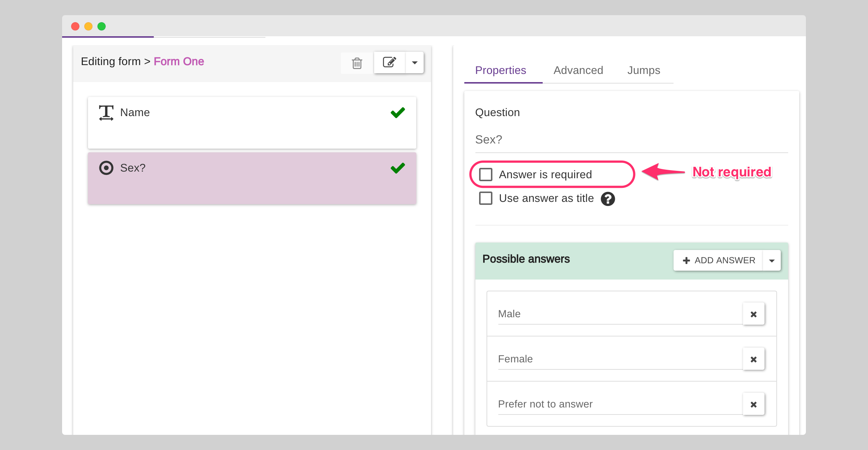Select the Properties tab
868x450 pixels.
(x=501, y=70)
